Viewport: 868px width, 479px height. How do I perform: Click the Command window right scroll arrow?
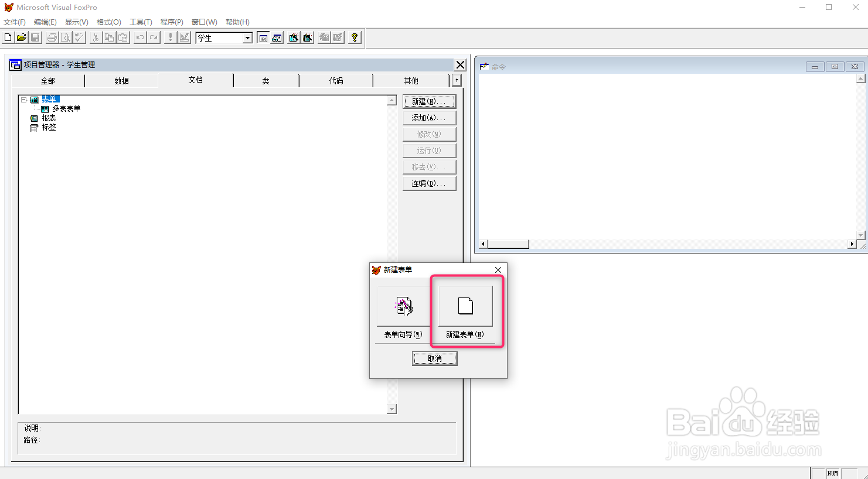(x=852, y=244)
